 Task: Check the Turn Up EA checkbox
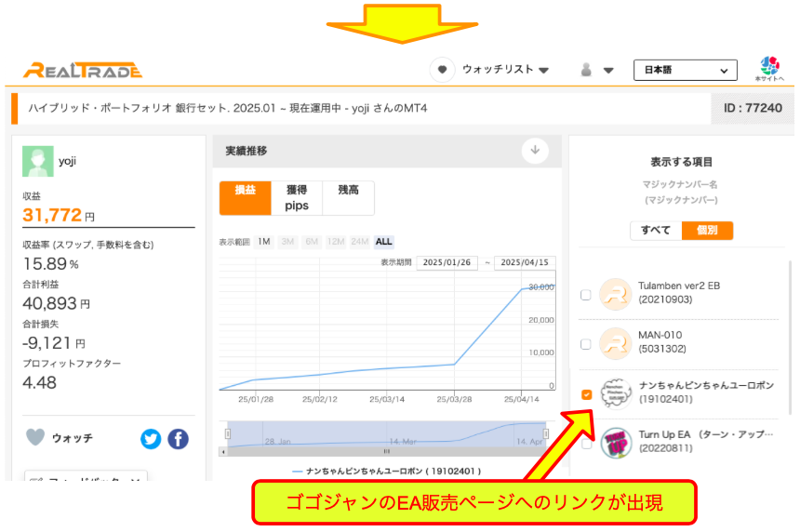point(587,444)
